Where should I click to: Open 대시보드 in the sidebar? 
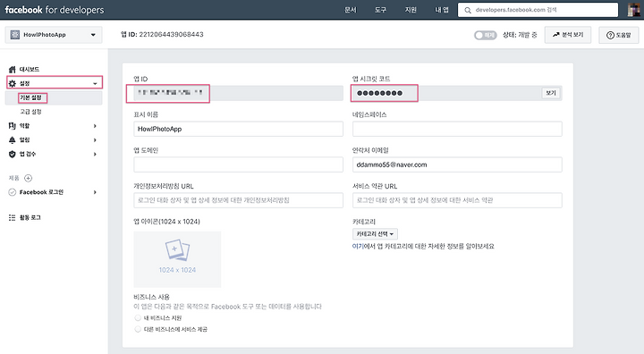point(30,70)
